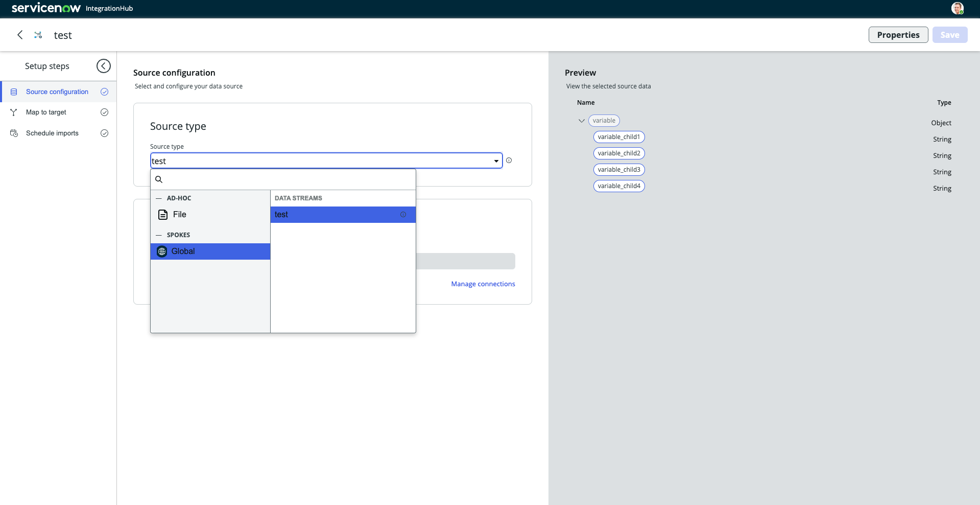Click the Map to target completed checkmark
The height and width of the screenshot is (505, 980).
[104, 112]
